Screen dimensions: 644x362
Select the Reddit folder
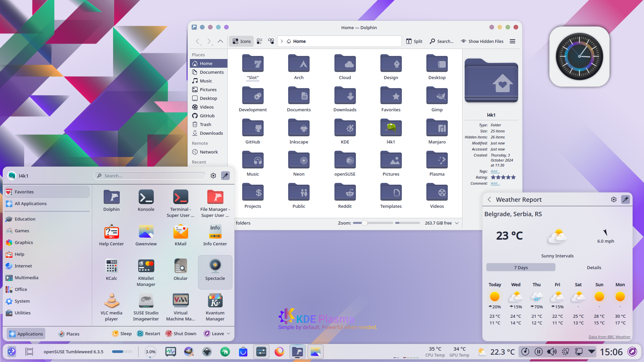tap(345, 195)
